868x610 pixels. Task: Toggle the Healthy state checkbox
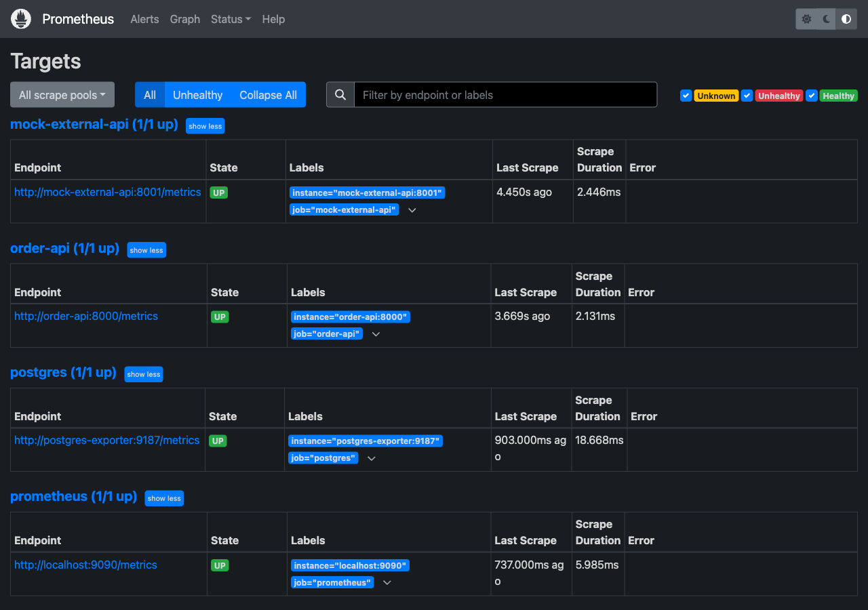point(812,96)
